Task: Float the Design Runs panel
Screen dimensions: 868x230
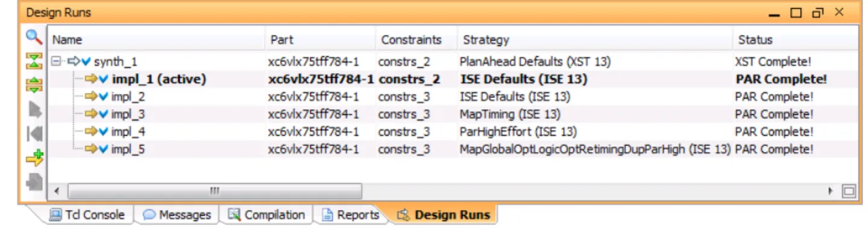Action: click(818, 13)
